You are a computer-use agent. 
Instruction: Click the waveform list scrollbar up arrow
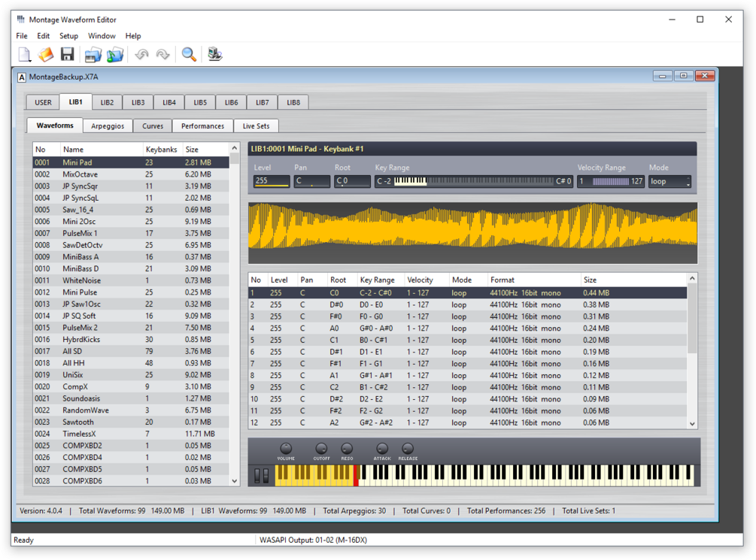coord(235,148)
